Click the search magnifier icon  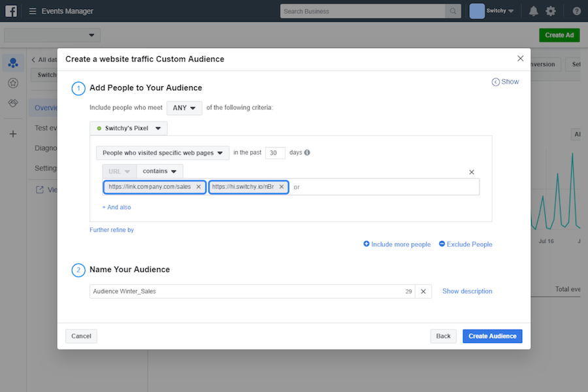point(452,11)
